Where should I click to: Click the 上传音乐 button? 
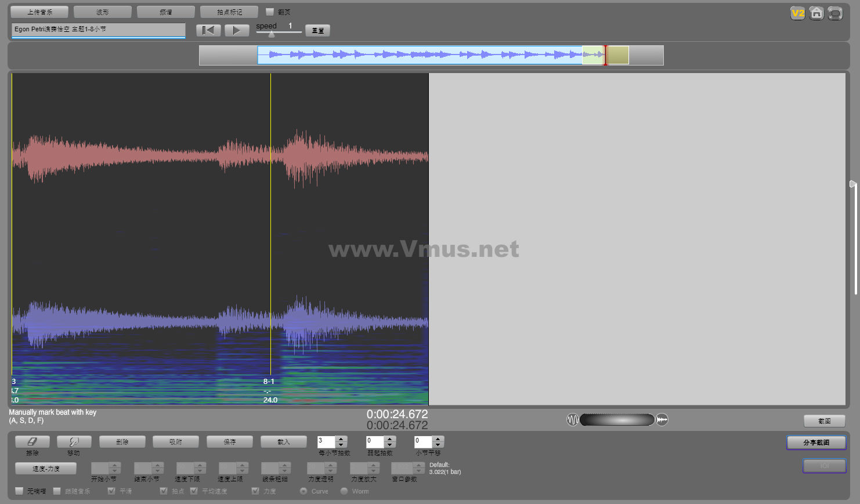[39, 12]
